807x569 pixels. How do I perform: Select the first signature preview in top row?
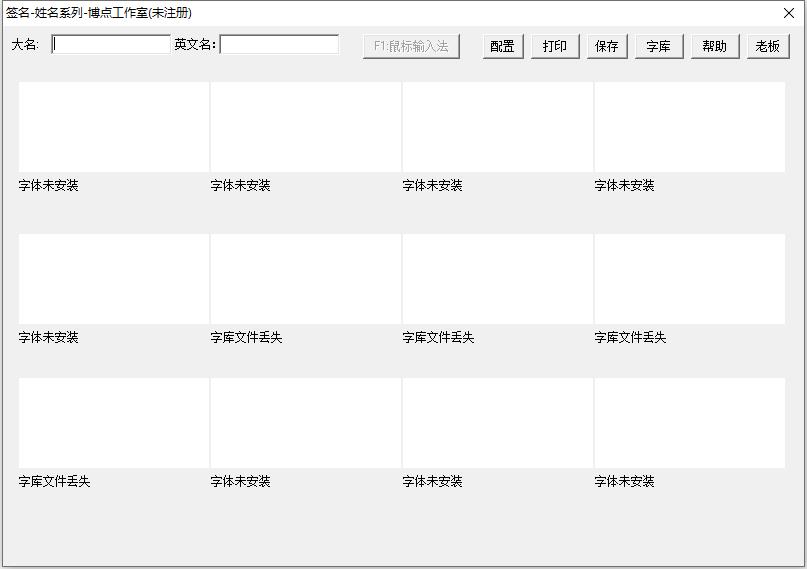114,127
